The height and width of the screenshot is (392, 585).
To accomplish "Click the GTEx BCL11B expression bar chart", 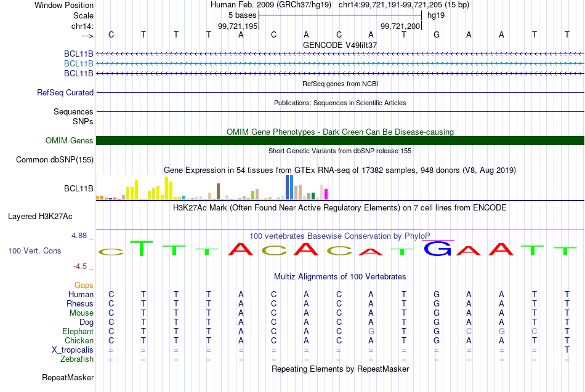I will point(212,188).
